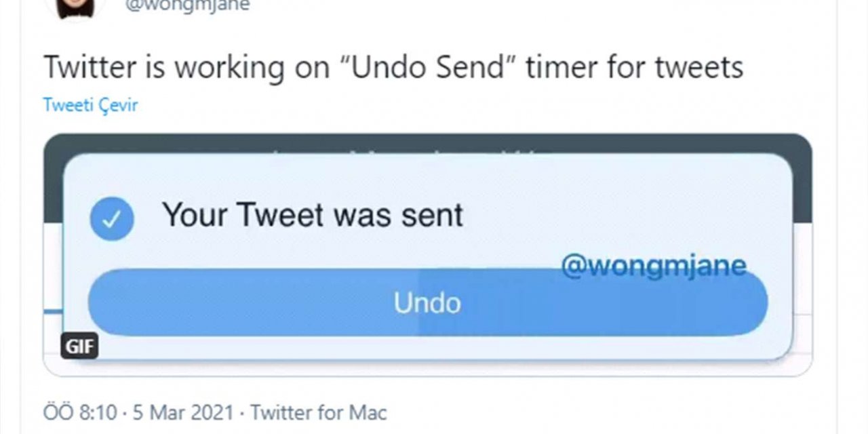The width and height of the screenshot is (868, 434).
Task: Click the @wongmjane watermark inside the GIF
Action: pos(654,265)
